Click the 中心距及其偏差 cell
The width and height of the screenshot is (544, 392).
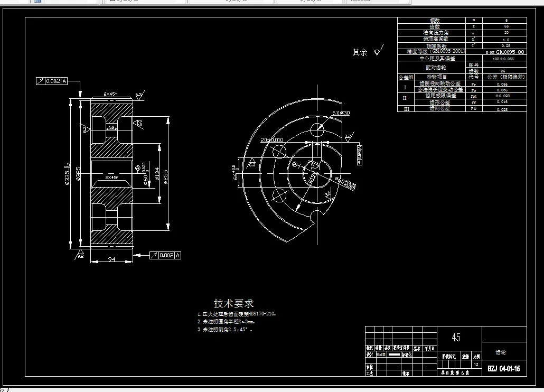[x=432, y=58]
